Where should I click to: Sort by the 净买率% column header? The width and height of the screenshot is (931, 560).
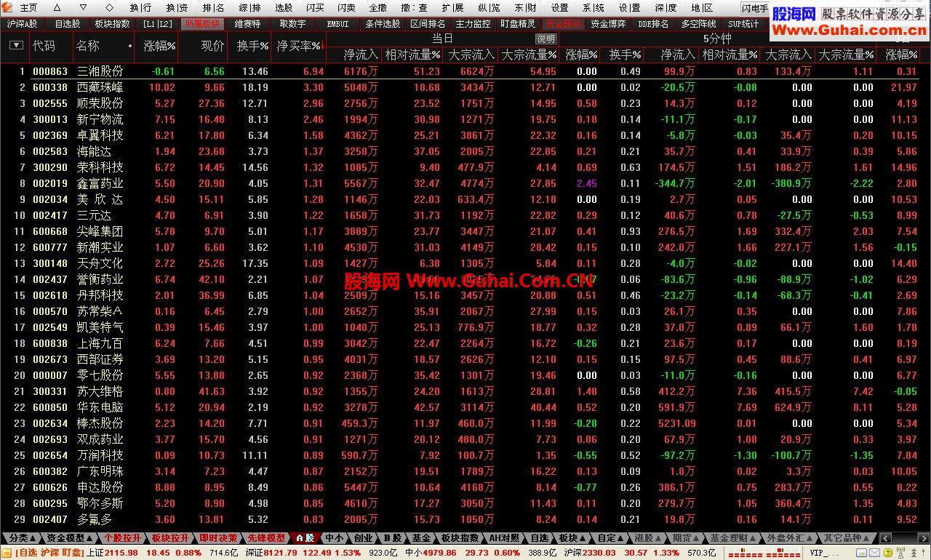click(x=298, y=45)
